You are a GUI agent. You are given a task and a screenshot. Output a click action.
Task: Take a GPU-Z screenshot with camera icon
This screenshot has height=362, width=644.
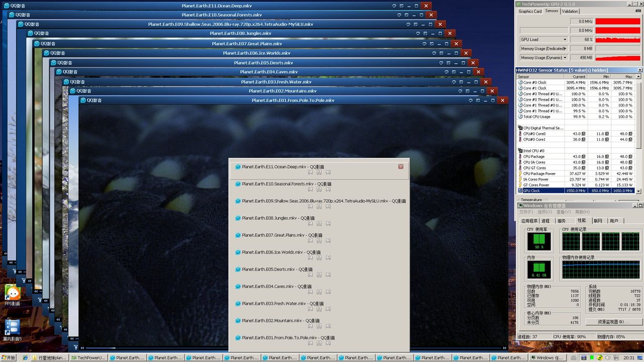click(x=637, y=11)
